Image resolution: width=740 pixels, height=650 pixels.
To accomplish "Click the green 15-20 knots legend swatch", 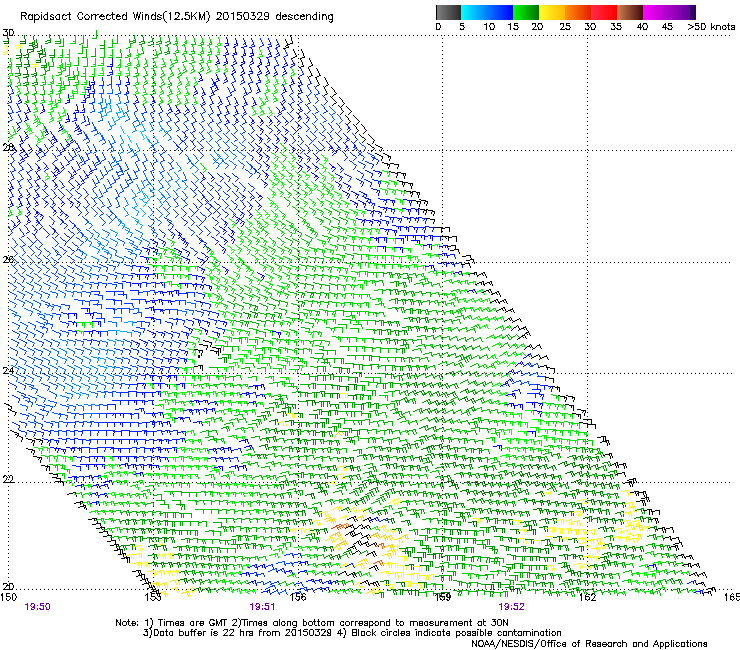I will coord(526,12).
